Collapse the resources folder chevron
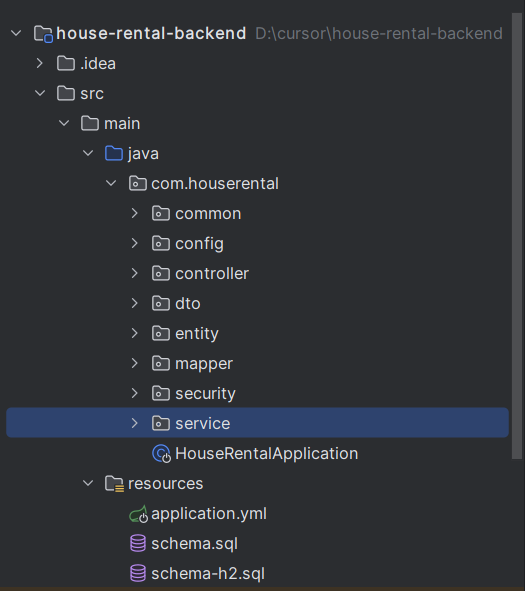The width and height of the screenshot is (525, 591). coord(88,483)
